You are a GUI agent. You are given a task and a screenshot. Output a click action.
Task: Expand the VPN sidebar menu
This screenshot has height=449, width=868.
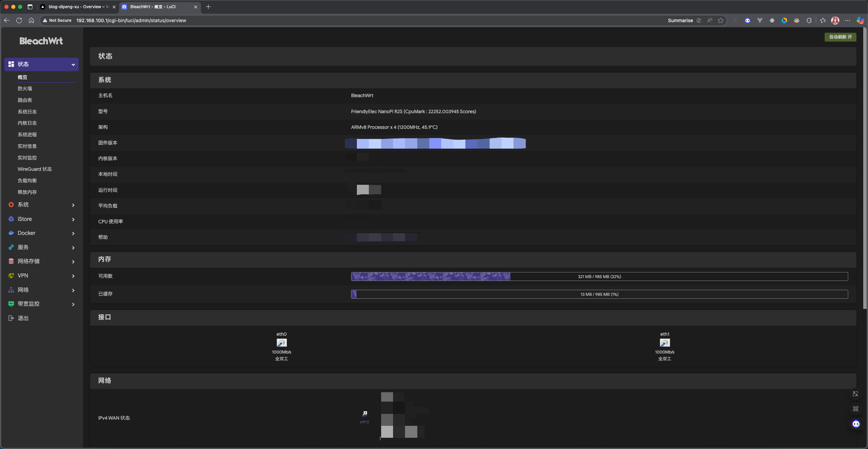[41, 275]
